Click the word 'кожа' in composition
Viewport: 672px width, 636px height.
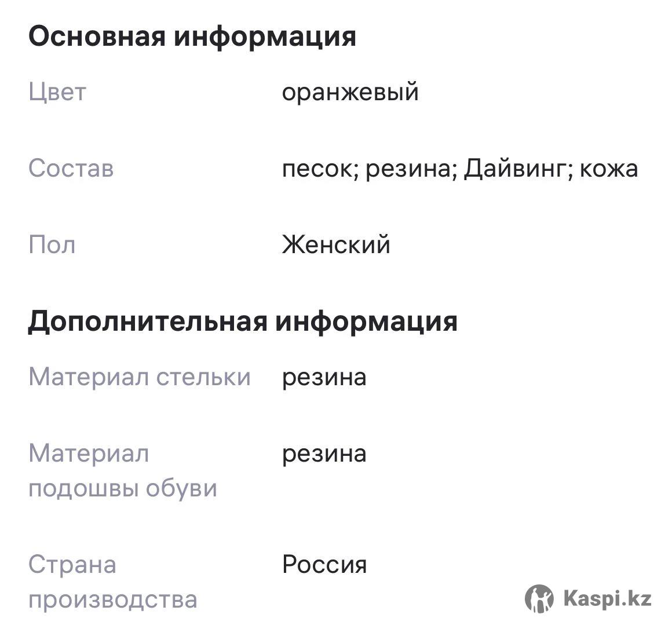click(609, 169)
